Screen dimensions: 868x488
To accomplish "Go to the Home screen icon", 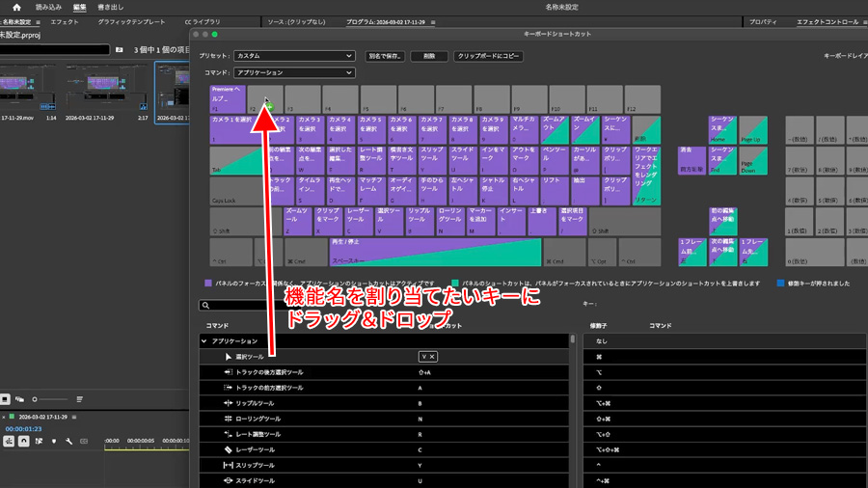I will click(x=16, y=7).
